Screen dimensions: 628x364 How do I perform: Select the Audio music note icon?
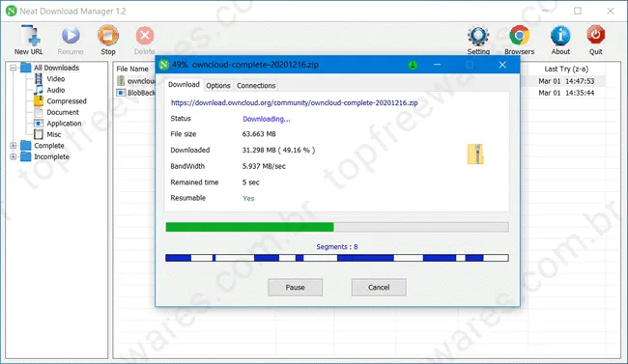39,90
